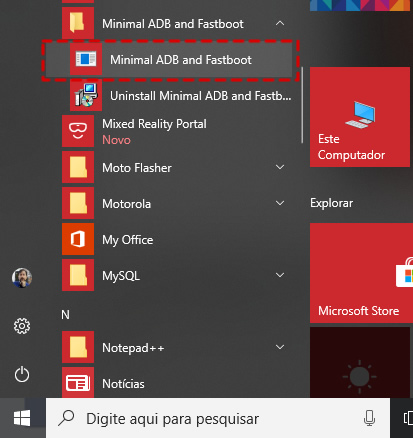
Task: Expand the MySQL folder chevron
Action: [280, 275]
